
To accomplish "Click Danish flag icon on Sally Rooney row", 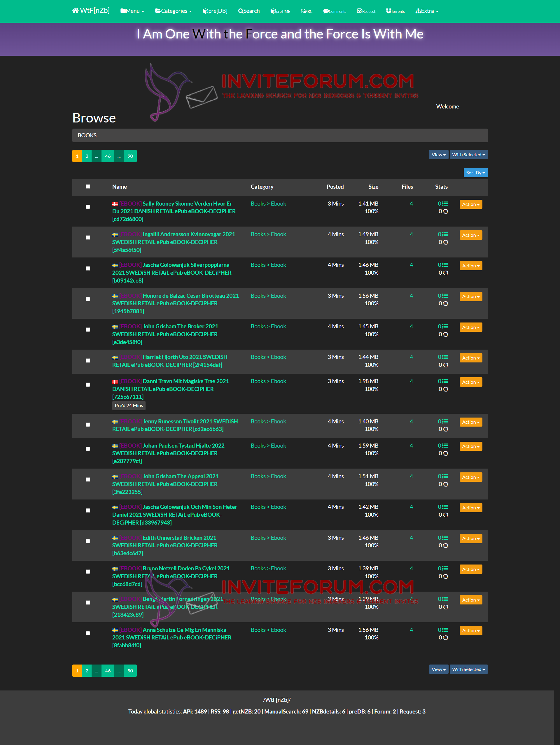I will 115,204.
